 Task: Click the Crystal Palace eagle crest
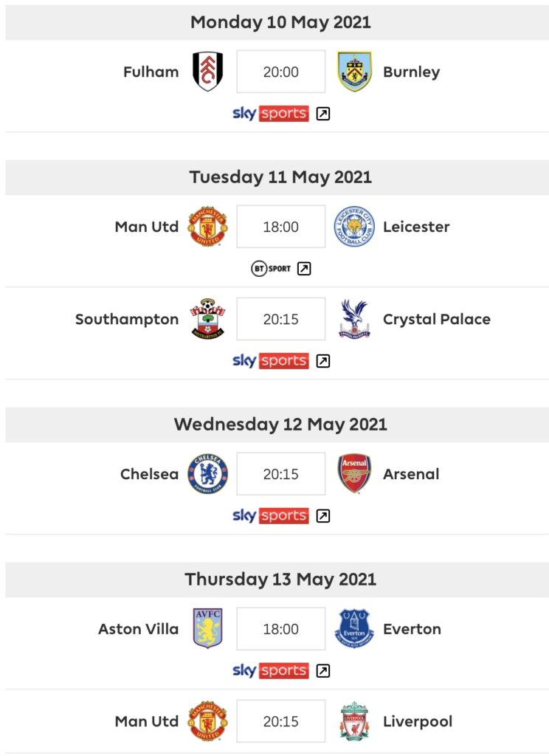354,319
